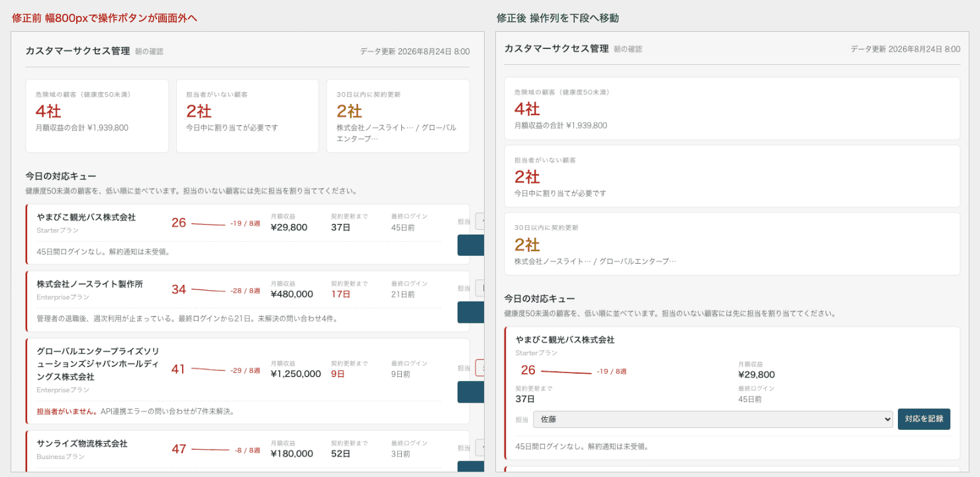980x477 pixels.
Task: Click the 2社 under 30日以内に契約更新 in the 修正後 panel
Action: click(x=528, y=245)
